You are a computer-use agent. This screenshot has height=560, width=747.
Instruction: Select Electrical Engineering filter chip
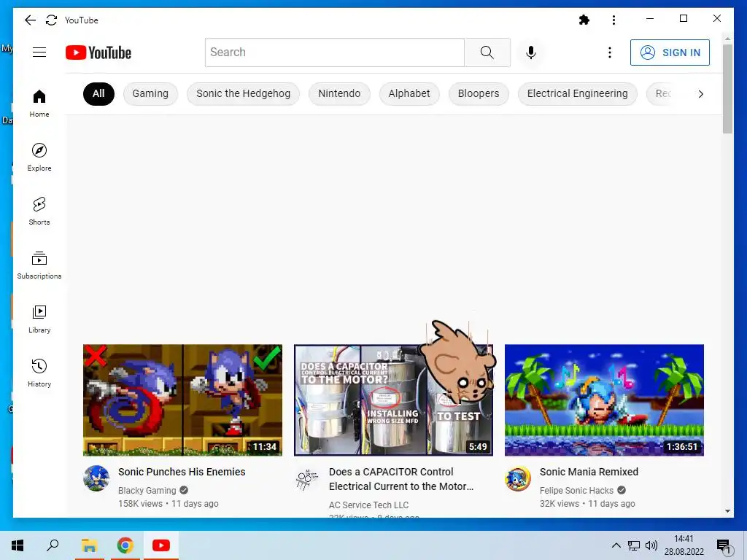(x=578, y=94)
